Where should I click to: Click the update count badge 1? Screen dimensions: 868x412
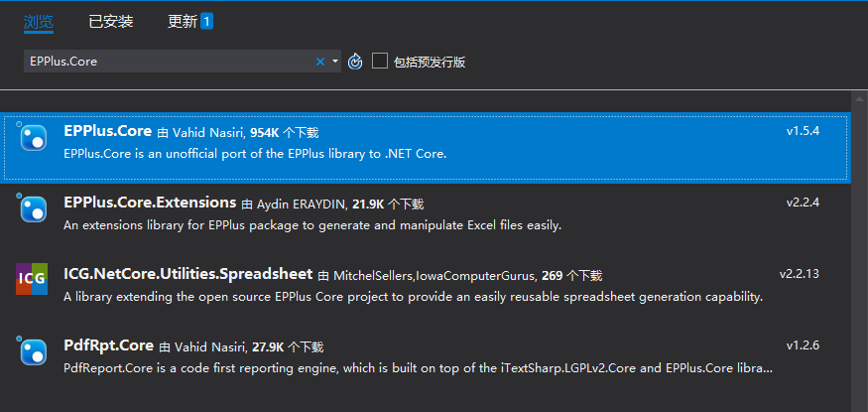[206, 22]
